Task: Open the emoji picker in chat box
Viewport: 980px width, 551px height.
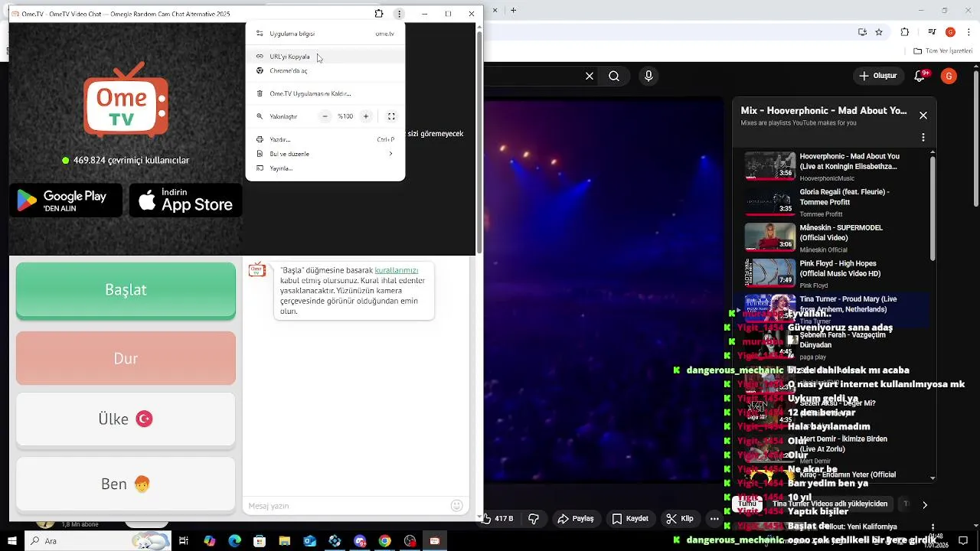Action: [x=457, y=505]
